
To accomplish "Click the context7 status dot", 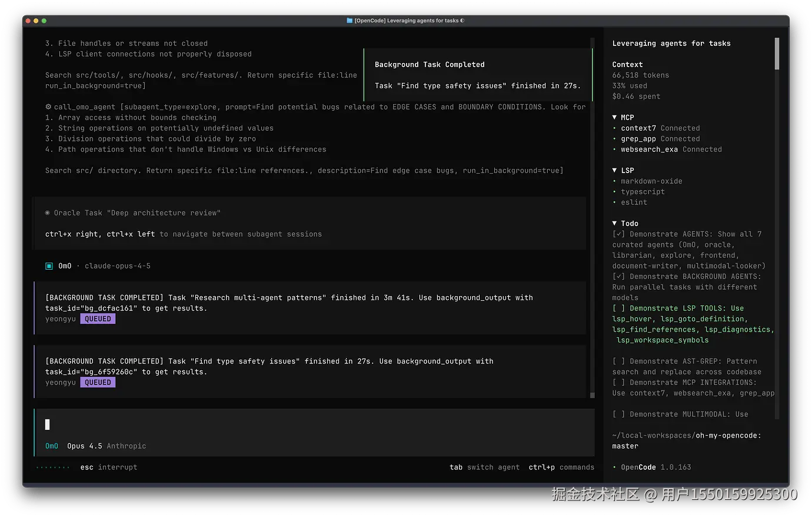I will tap(615, 128).
